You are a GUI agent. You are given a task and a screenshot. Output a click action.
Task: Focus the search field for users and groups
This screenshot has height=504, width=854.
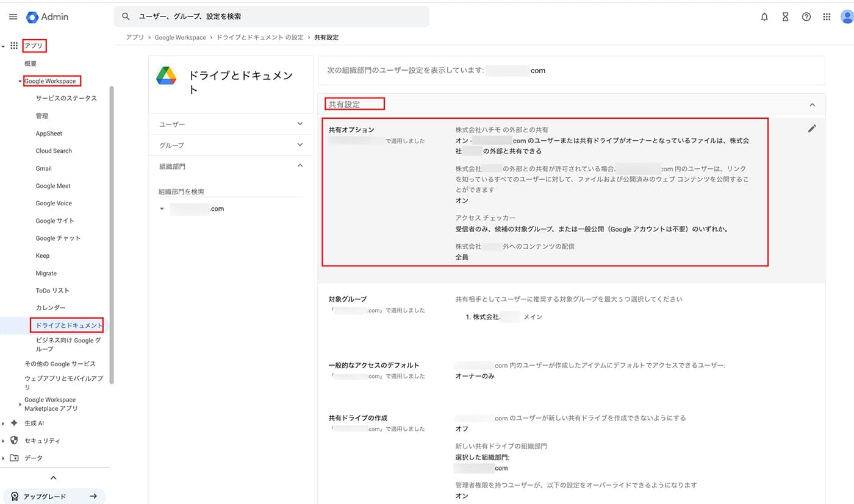coord(271,16)
